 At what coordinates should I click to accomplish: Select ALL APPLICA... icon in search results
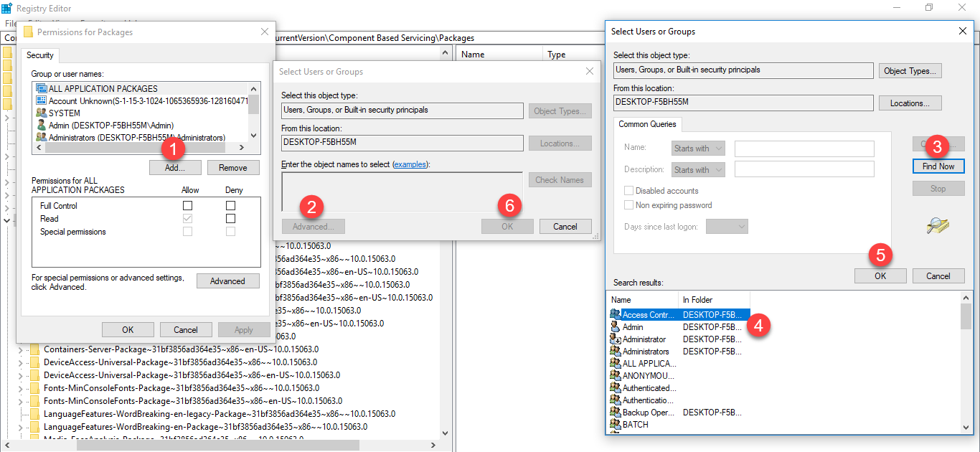click(615, 363)
